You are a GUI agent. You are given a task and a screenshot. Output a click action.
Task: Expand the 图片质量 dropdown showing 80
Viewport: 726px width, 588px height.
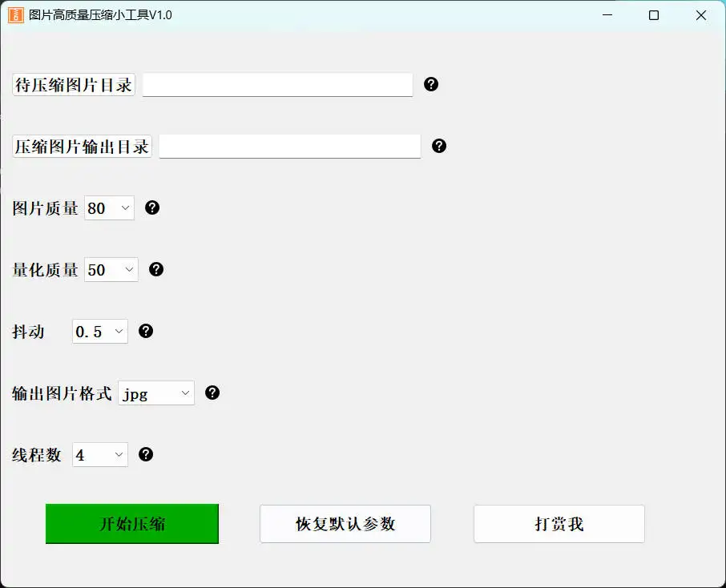[x=109, y=208]
